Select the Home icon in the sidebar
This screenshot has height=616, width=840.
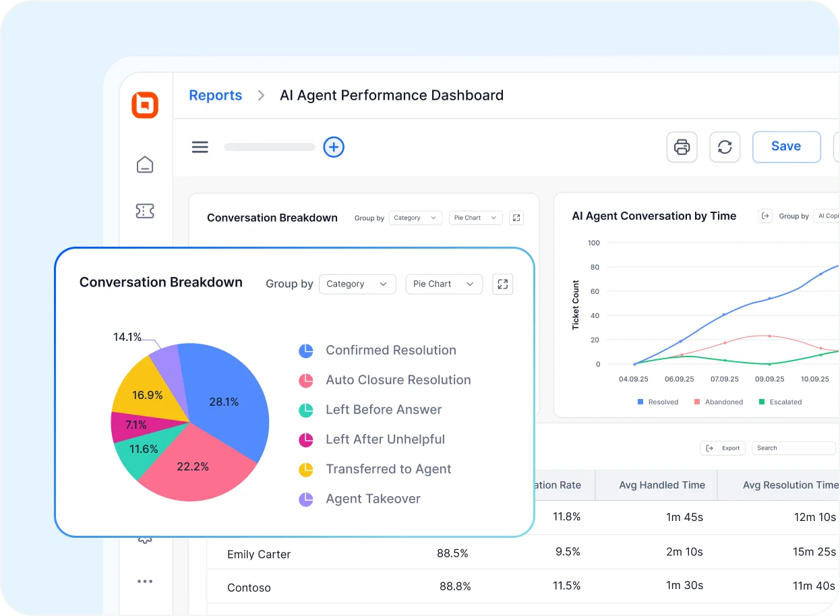pos(145,164)
